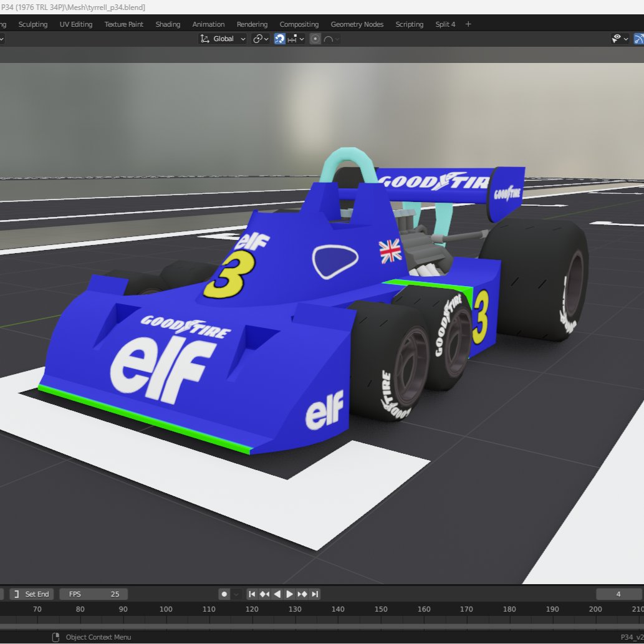Jump to the end frame
644x644 pixels.
315,594
